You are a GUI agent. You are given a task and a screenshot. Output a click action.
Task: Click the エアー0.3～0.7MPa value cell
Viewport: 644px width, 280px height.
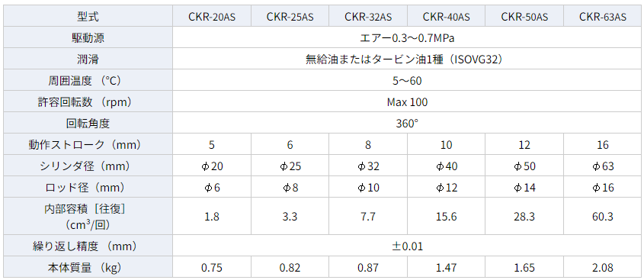click(x=407, y=38)
